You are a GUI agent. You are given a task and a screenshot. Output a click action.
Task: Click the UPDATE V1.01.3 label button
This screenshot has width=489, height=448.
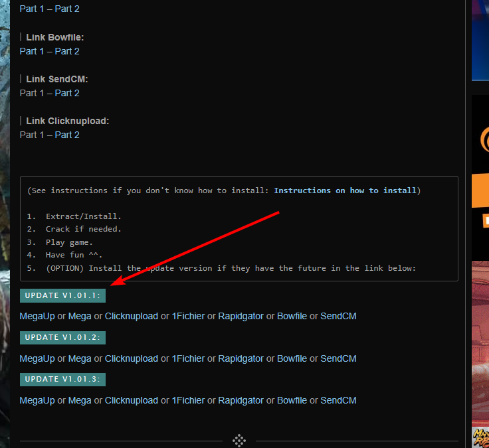(x=62, y=379)
